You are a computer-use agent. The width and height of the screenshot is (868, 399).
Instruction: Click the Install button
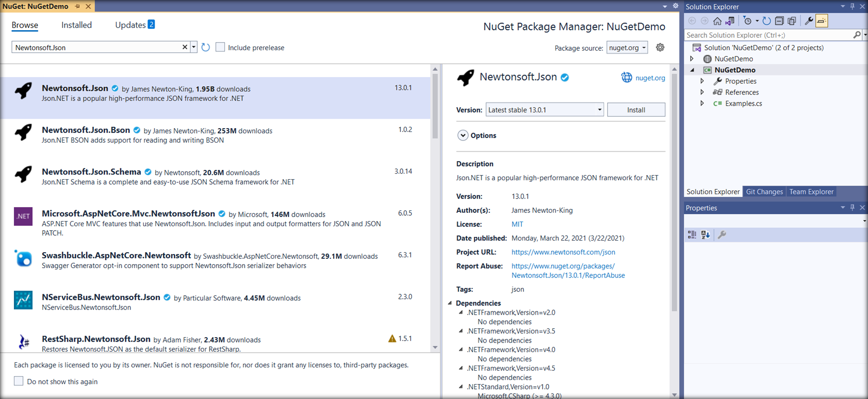click(x=636, y=110)
